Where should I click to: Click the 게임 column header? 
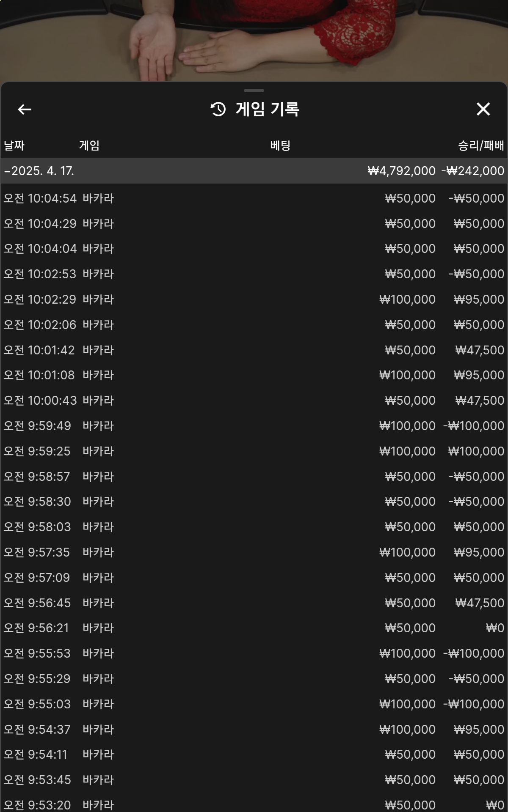point(89,145)
